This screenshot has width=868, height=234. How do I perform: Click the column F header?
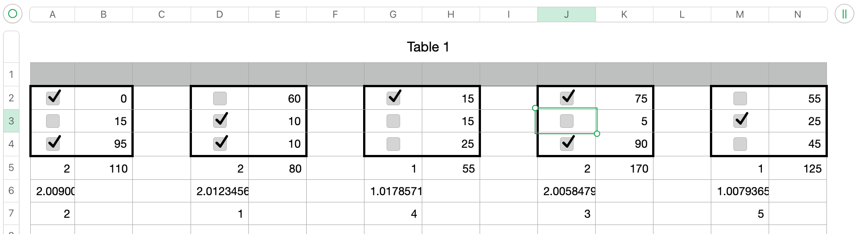[335, 14]
